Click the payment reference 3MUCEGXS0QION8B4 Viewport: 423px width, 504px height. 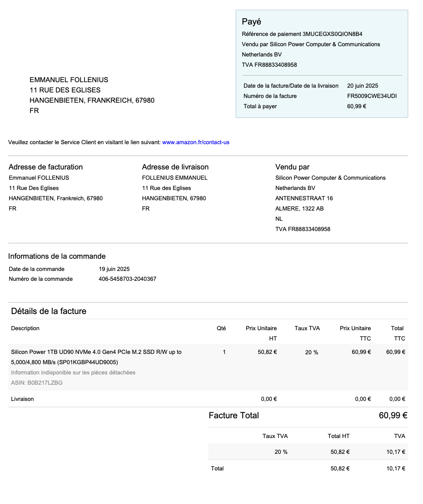pos(332,34)
